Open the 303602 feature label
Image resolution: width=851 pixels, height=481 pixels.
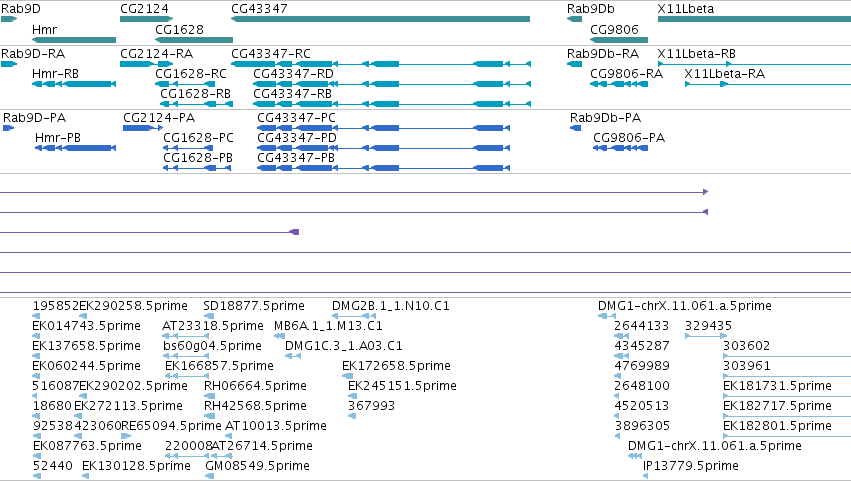click(747, 346)
